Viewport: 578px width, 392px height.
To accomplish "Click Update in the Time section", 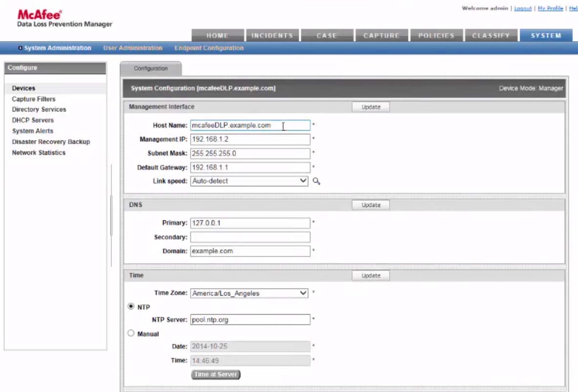I will (371, 276).
